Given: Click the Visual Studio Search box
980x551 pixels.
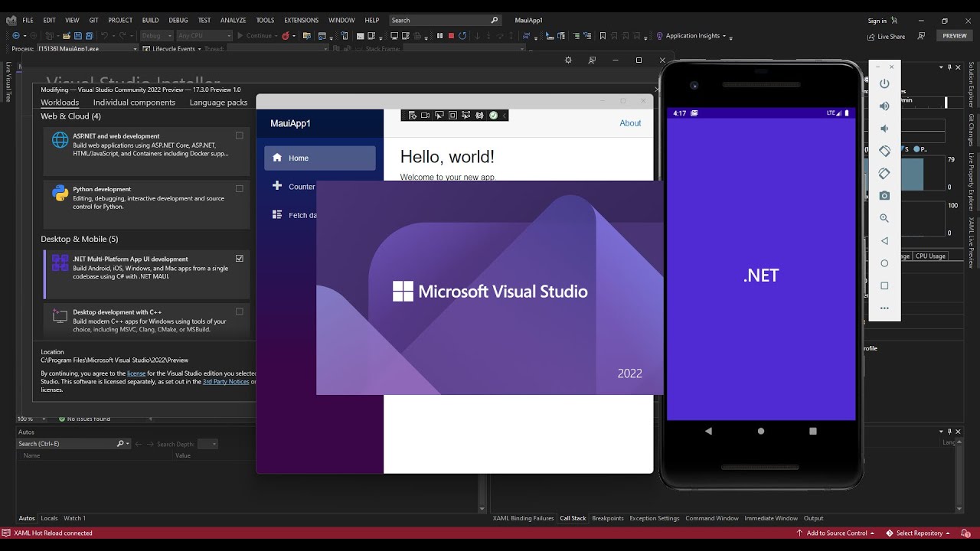Looking at the screenshot, I should coord(445,20).
